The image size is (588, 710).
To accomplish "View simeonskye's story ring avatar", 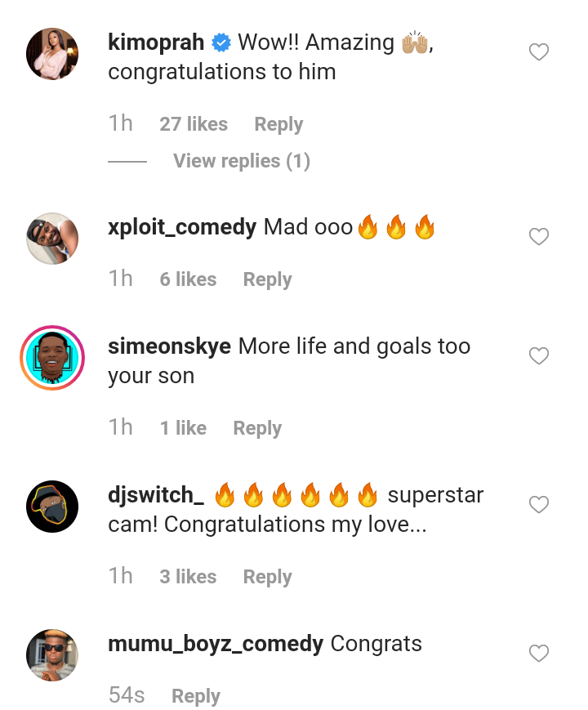I will [52, 358].
